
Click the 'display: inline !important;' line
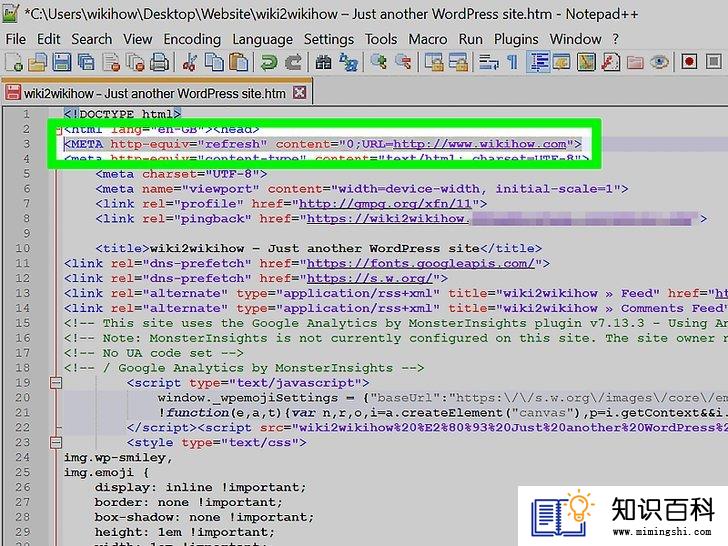coord(201,487)
